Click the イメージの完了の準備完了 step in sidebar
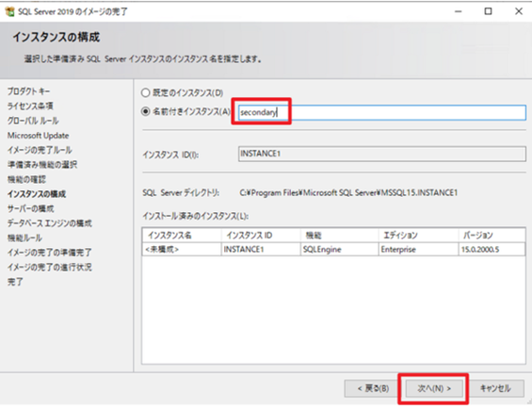The image size is (532, 409). [x=50, y=252]
